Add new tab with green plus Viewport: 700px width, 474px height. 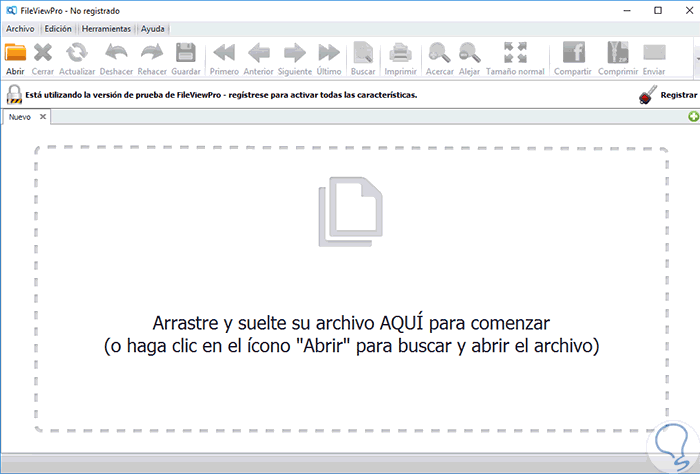point(693,117)
